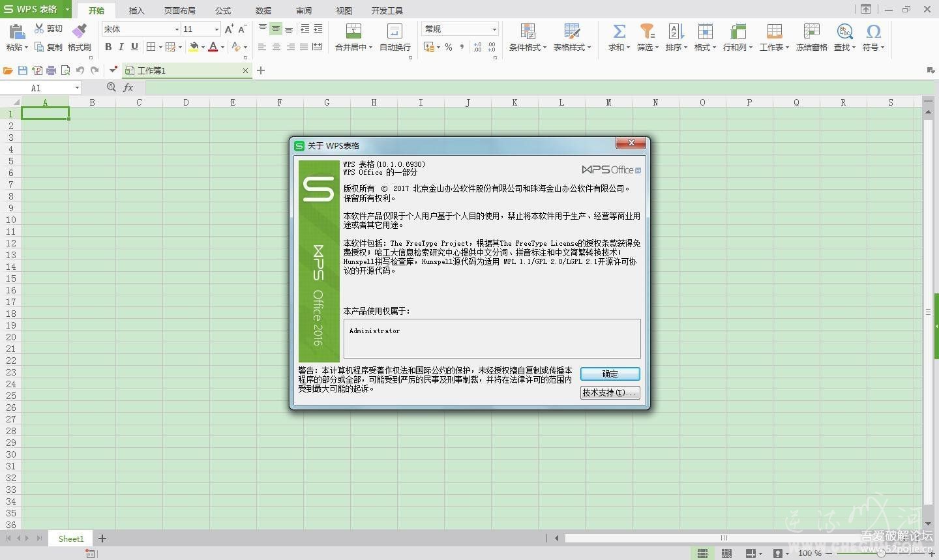Image resolution: width=939 pixels, height=560 pixels.
Task: Click the 粘贴 paste clipboard icon
Action: (17, 31)
